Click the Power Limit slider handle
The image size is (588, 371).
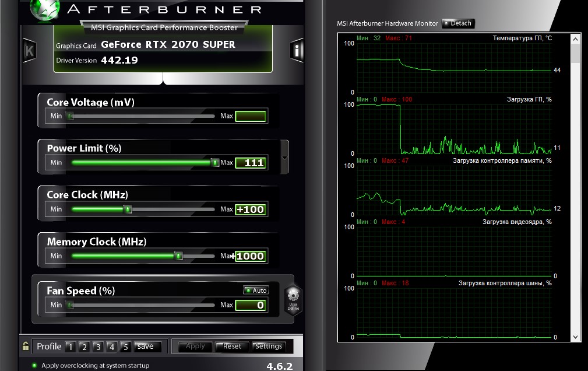pyautogui.click(x=215, y=163)
